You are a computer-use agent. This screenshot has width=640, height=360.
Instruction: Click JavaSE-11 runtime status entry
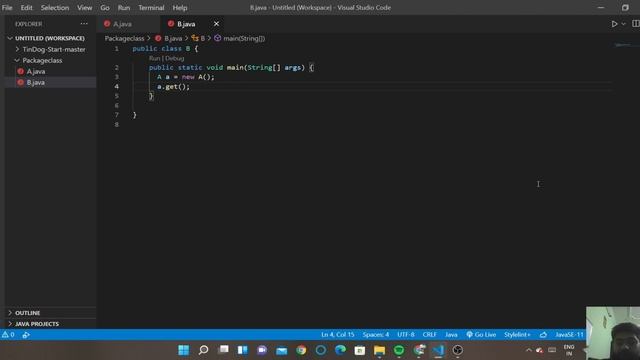click(569, 335)
